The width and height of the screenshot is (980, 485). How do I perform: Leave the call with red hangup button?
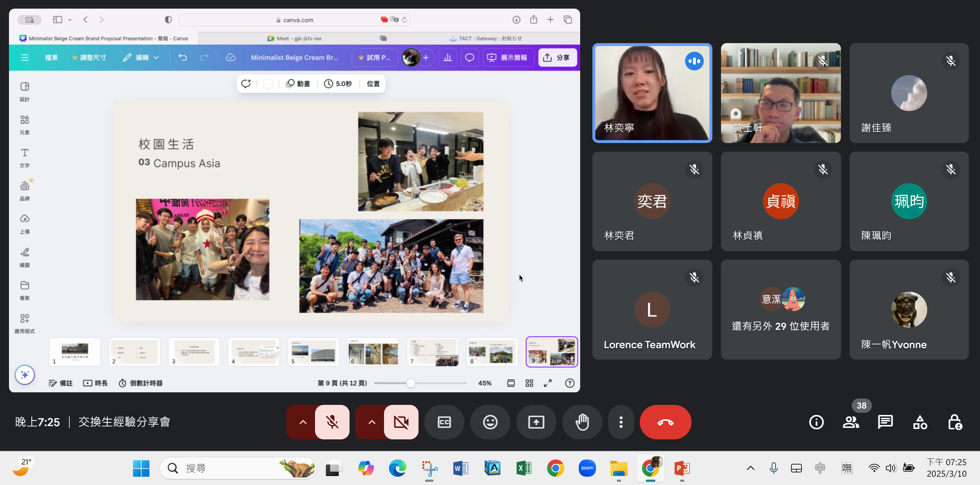665,422
